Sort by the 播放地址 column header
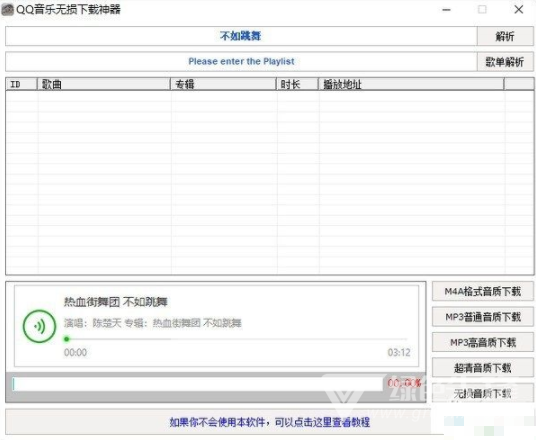The image size is (536, 440). point(411,84)
